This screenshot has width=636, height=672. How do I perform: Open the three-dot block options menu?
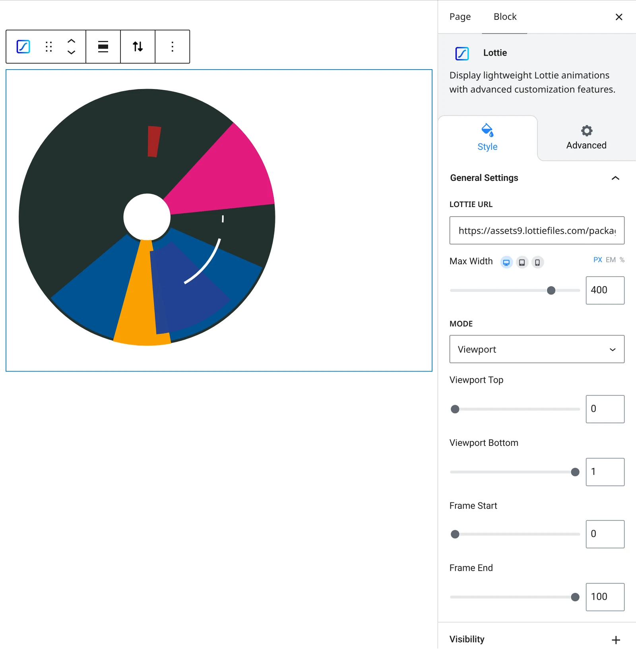(172, 46)
